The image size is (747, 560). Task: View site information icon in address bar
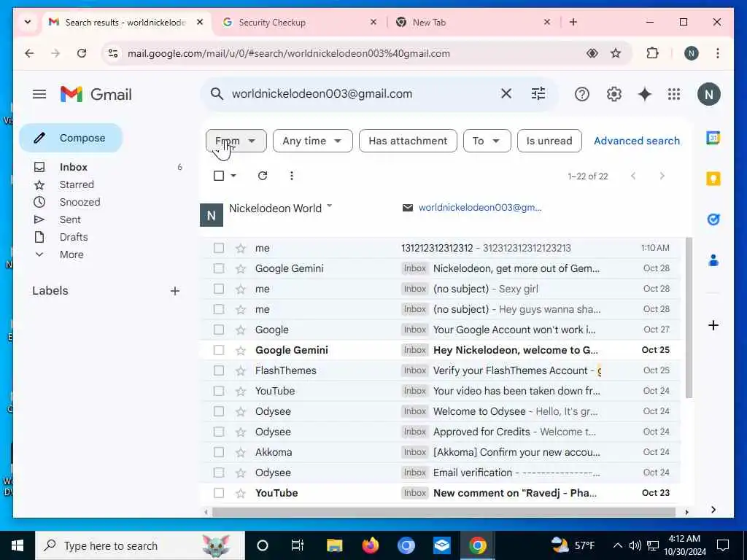tap(113, 53)
